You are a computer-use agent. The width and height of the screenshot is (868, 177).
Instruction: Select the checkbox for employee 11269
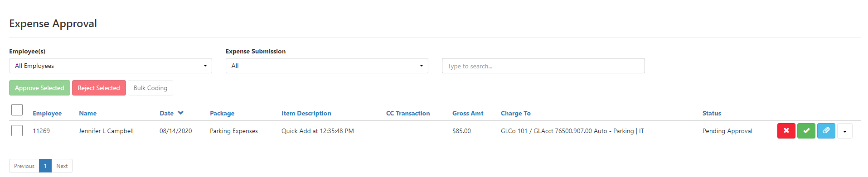17,131
